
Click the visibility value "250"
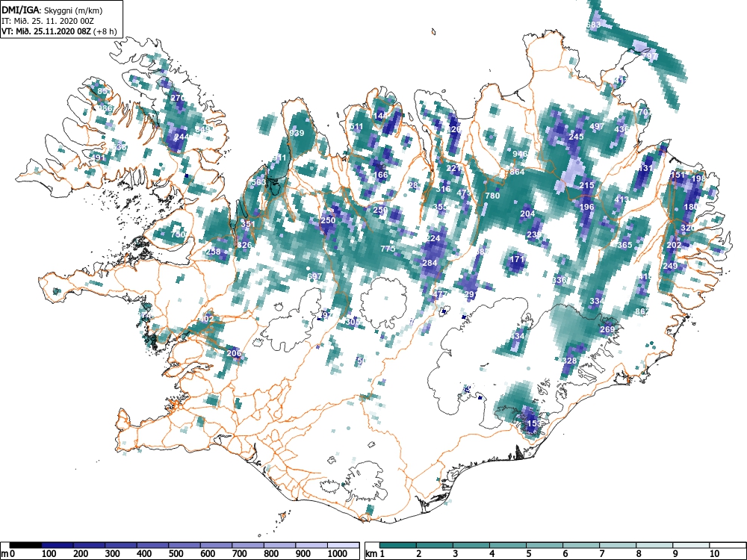[328, 220]
